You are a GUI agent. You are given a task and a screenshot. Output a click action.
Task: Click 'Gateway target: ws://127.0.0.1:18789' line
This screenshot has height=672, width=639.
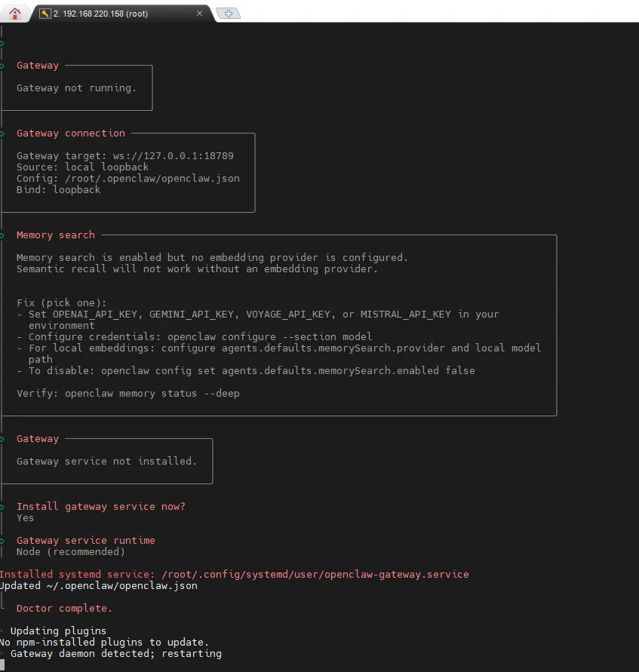(x=125, y=155)
